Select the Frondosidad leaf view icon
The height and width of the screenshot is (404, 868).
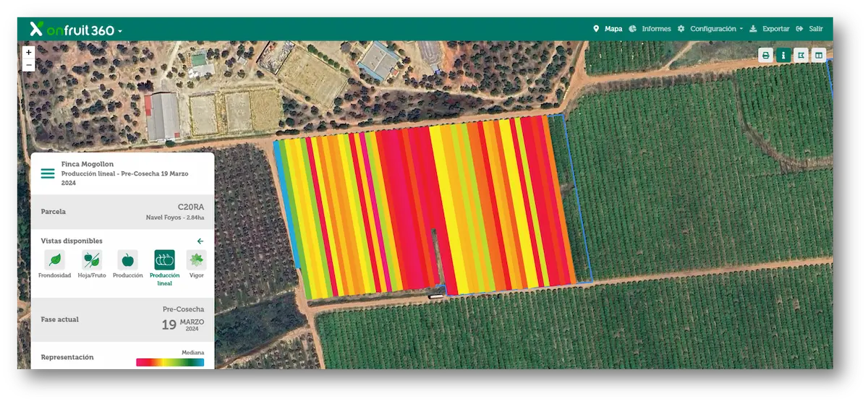coord(54,260)
